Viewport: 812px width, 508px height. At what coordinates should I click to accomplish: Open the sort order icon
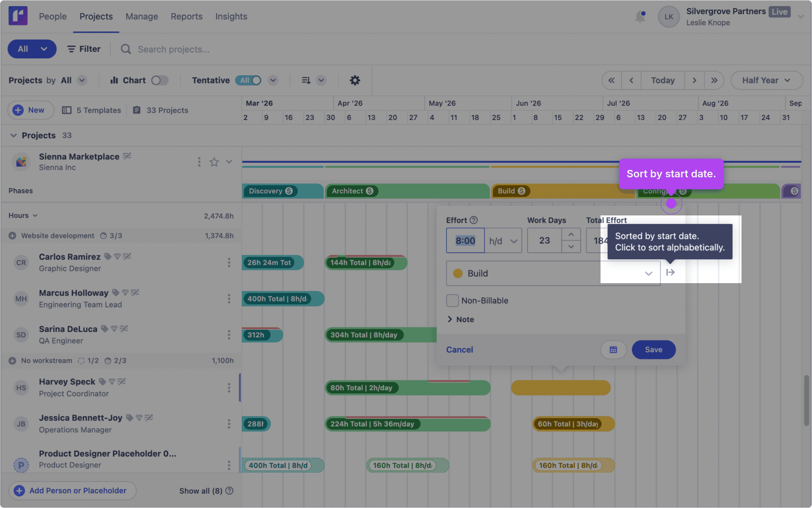(x=306, y=80)
